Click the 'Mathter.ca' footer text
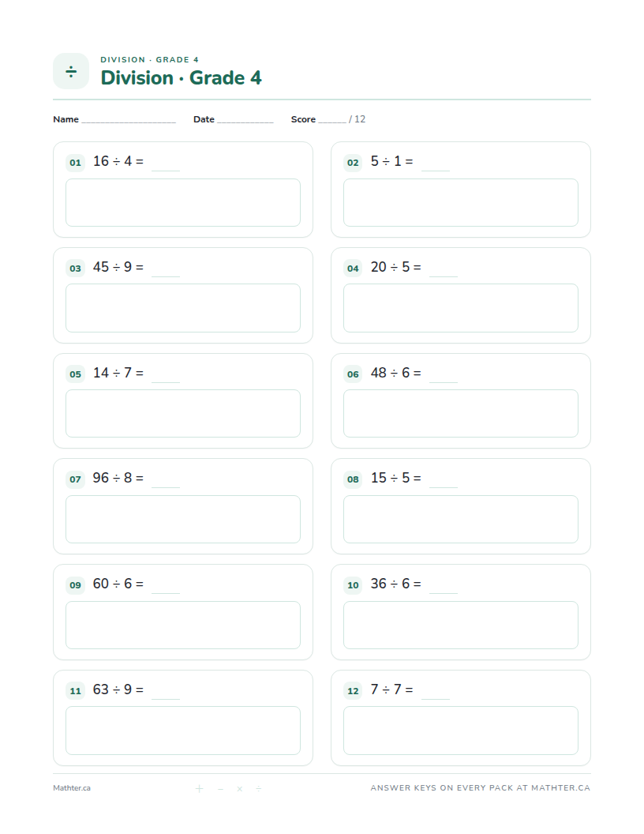Image resolution: width=644 pixels, height=834 pixels. 72,788
